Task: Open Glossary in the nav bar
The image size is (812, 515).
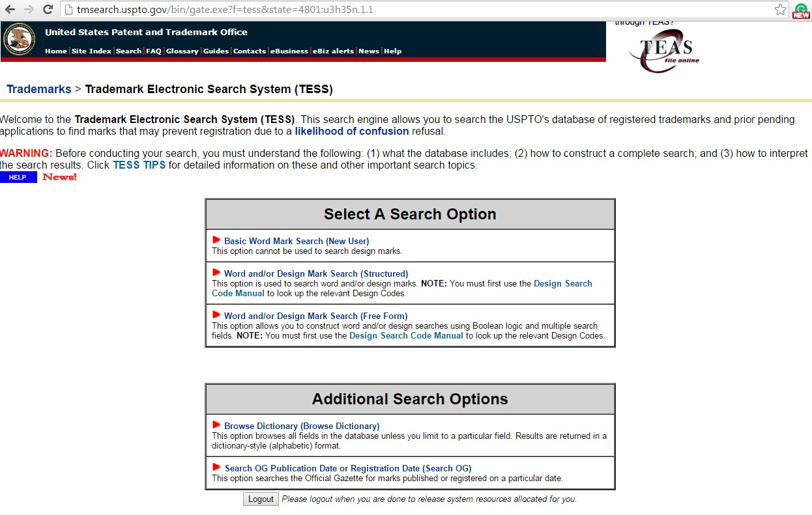Action: tap(182, 51)
